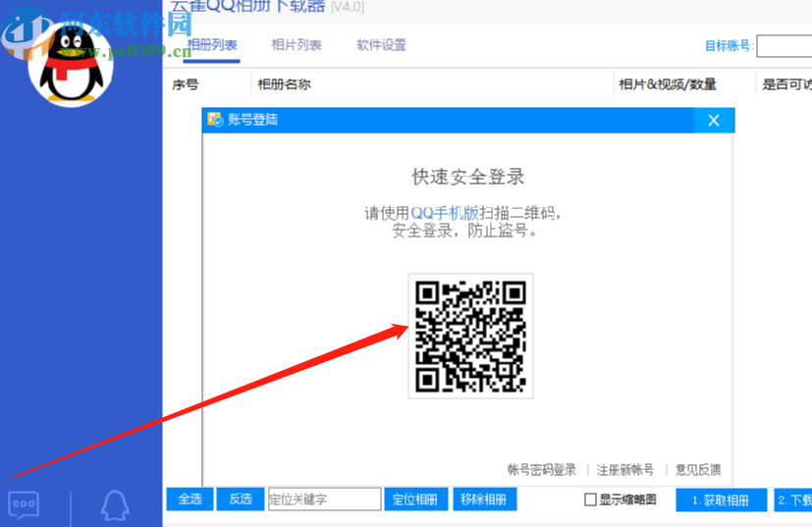The image size is (812, 527).
Task: Open the 意见反馈 link
Action: pos(698,469)
